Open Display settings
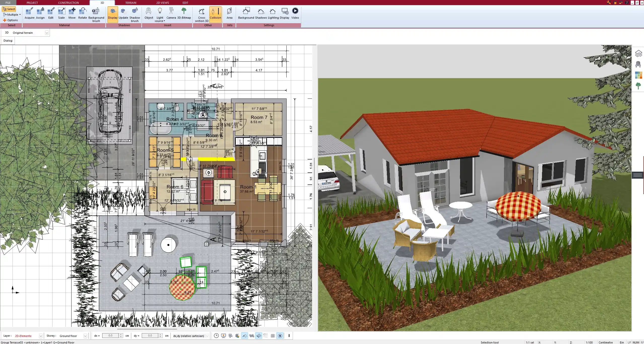Image resolution: width=644 pixels, height=344 pixels. [285, 13]
